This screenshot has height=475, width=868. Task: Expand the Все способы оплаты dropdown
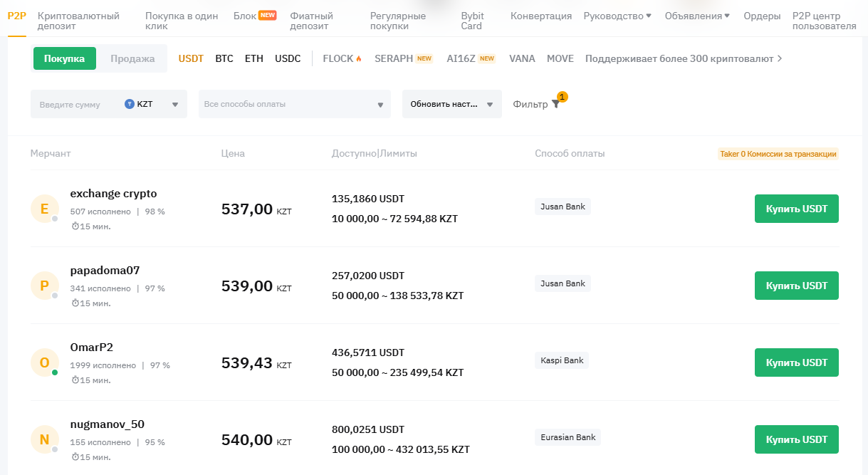[293, 104]
